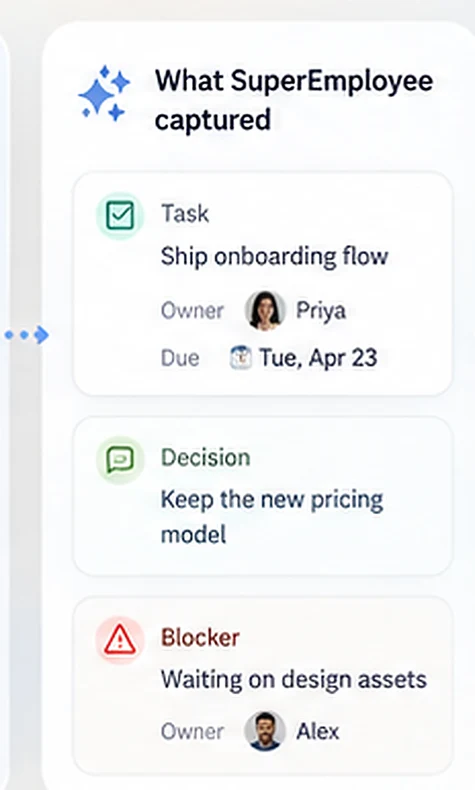The image size is (475, 790).
Task: Click the red Blocker warning triangle icon
Action: click(120, 640)
